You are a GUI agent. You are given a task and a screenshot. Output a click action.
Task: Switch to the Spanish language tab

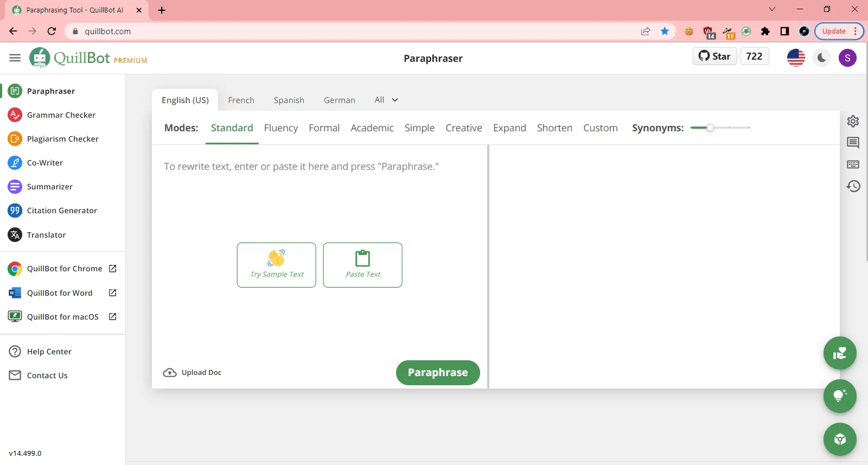pyautogui.click(x=289, y=100)
